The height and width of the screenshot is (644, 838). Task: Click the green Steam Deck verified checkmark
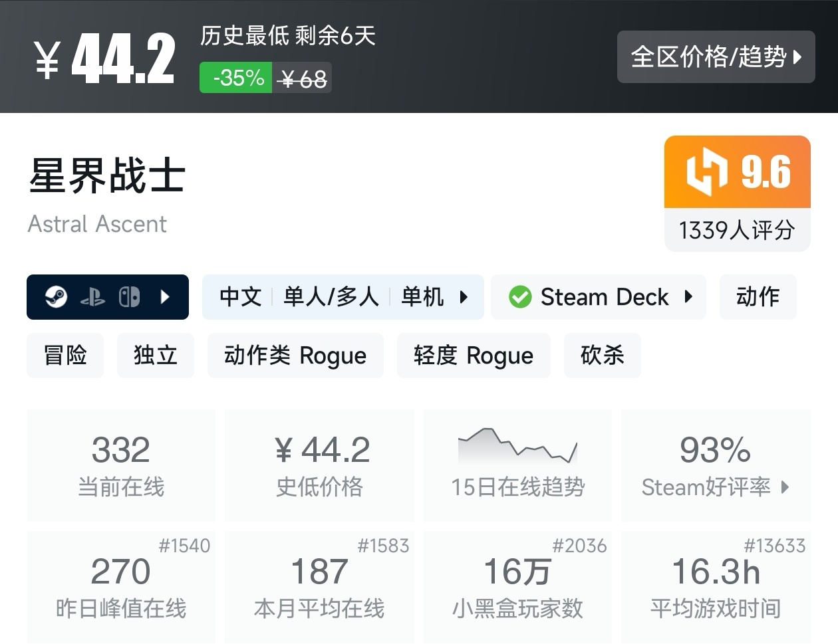(x=520, y=297)
